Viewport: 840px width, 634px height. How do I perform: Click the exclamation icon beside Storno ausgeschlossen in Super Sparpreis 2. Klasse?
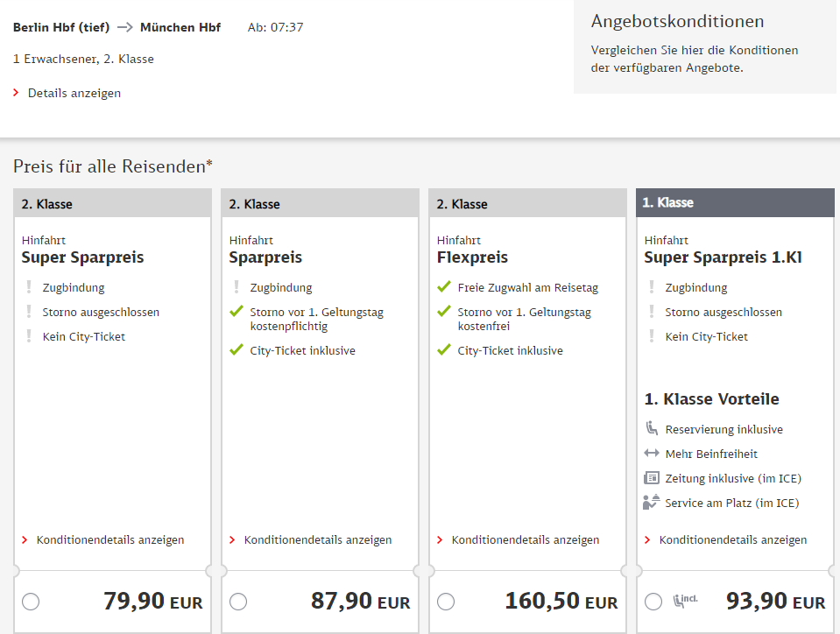click(x=29, y=311)
